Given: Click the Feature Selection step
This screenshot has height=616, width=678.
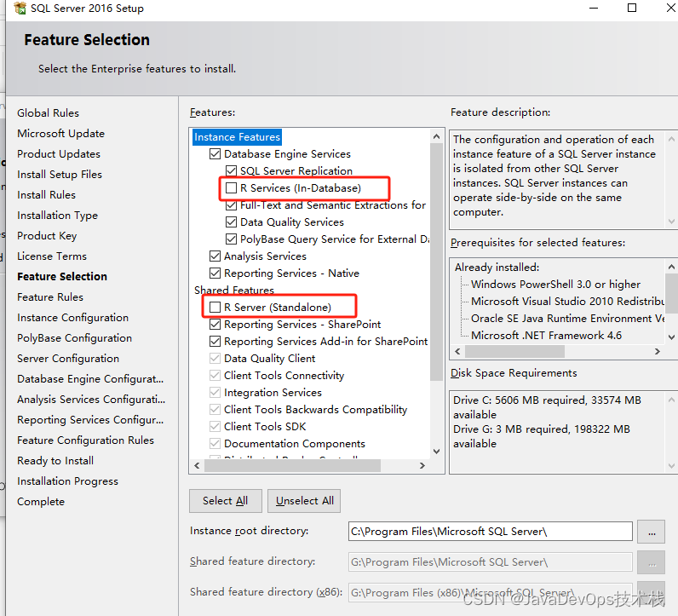Looking at the screenshot, I should click(62, 276).
